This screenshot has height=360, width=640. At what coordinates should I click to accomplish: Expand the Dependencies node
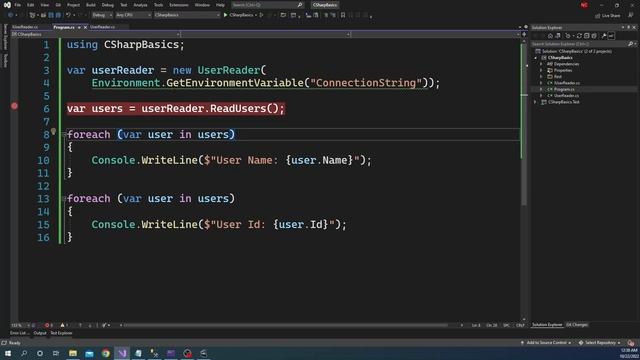pyautogui.click(x=542, y=64)
